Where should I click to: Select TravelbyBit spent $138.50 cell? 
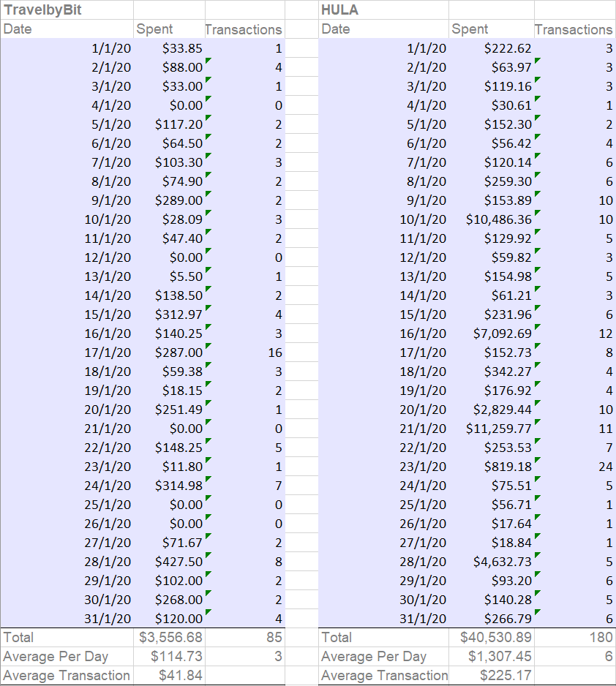click(169, 295)
